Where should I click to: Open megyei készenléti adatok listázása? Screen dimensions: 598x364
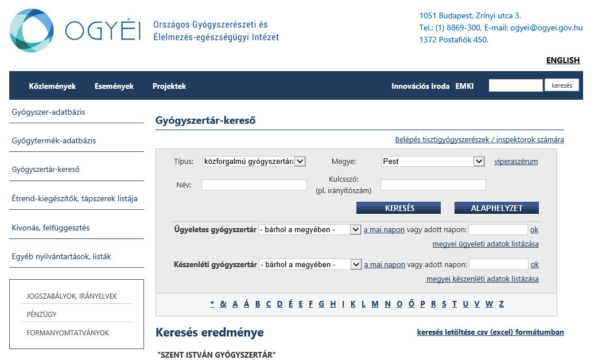(x=483, y=279)
